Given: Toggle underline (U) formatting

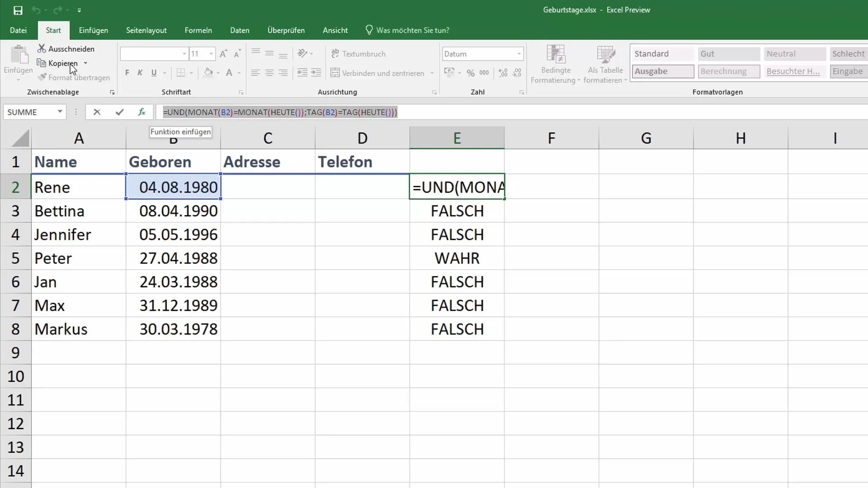Looking at the screenshot, I should pos(154,73).
